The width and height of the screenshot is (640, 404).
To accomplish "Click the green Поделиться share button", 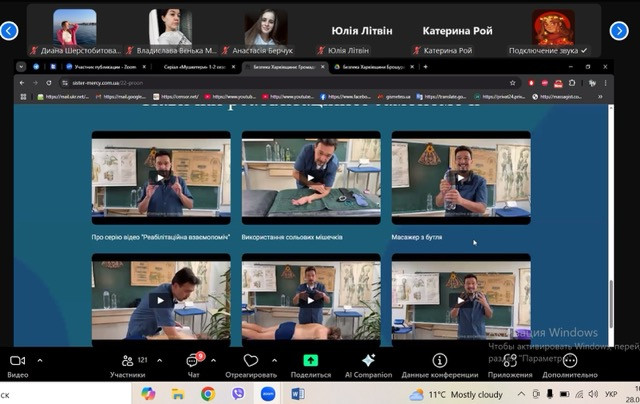I will [x=310, y=360].
